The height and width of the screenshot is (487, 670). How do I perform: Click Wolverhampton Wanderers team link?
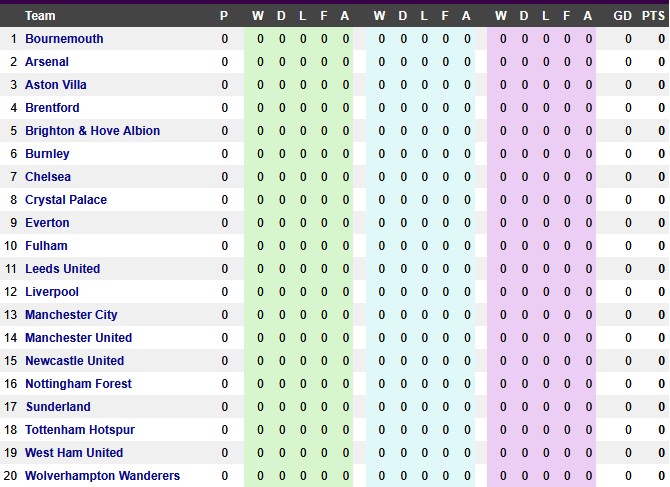tap(103, 476)
